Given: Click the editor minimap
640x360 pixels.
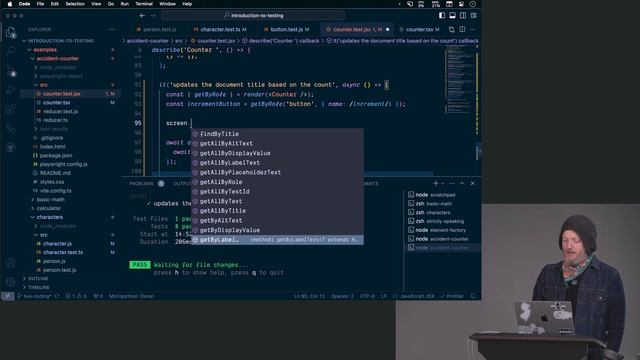Looking at the screenshot, I should click(x=460, y=80).
